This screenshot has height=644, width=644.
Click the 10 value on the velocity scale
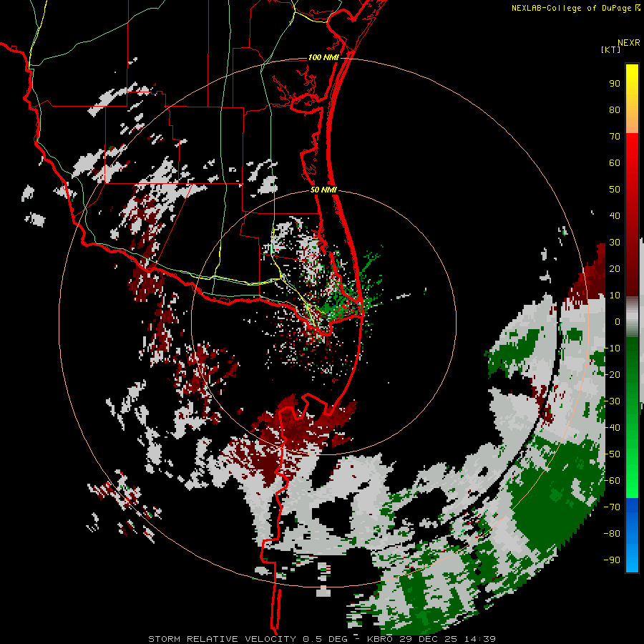pos(615,296)
